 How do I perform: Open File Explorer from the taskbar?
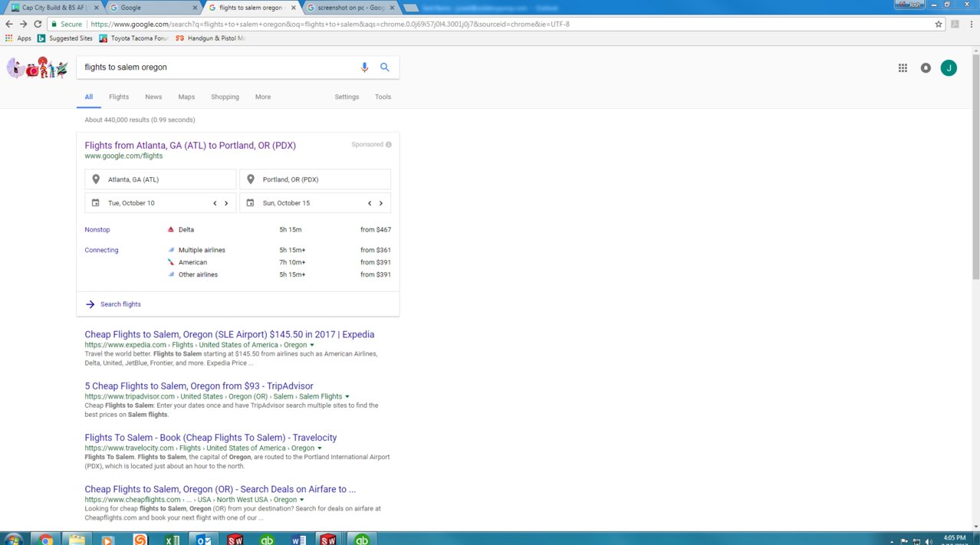(x=77, y=540)
